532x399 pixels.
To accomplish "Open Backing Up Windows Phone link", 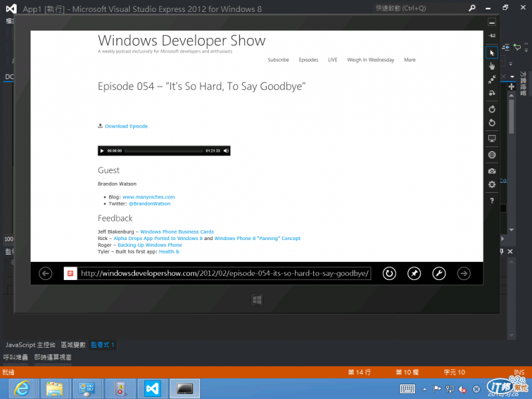I will [150, 245].
